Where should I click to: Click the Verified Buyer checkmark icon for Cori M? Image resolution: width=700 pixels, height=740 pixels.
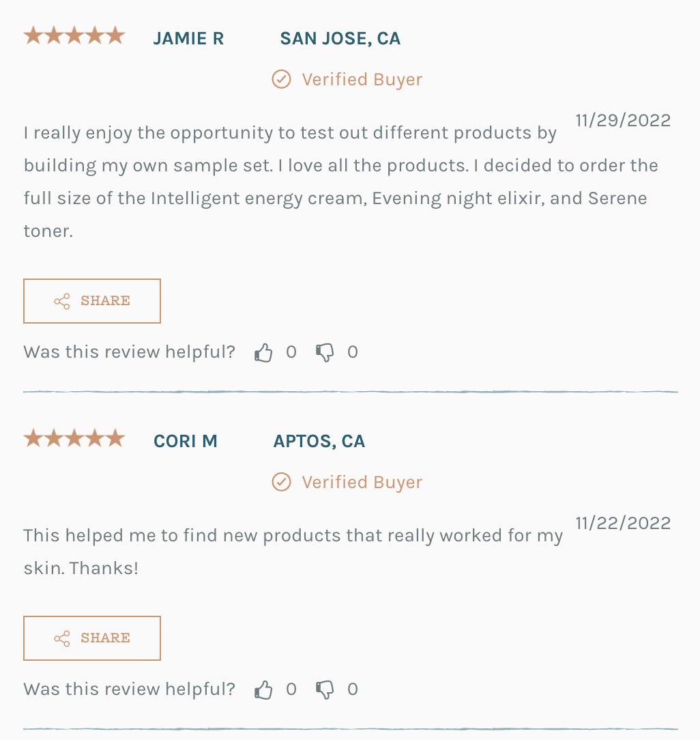[281, 483]
